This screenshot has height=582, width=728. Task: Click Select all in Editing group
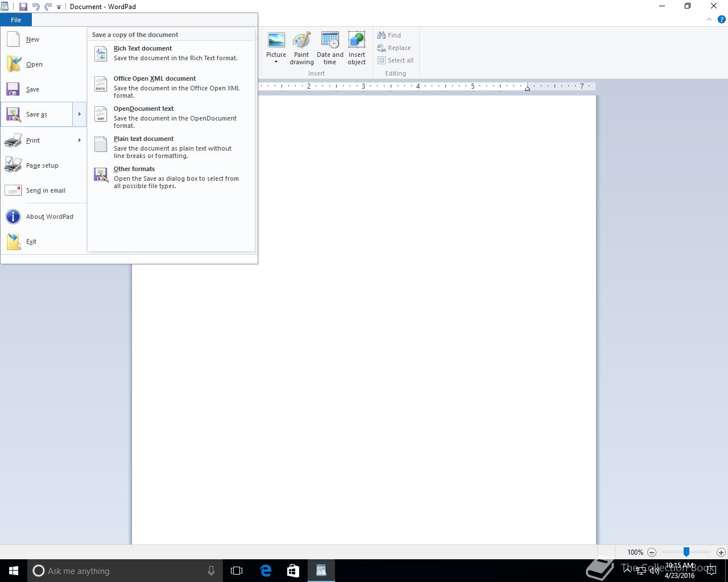[x=395, y=60]
